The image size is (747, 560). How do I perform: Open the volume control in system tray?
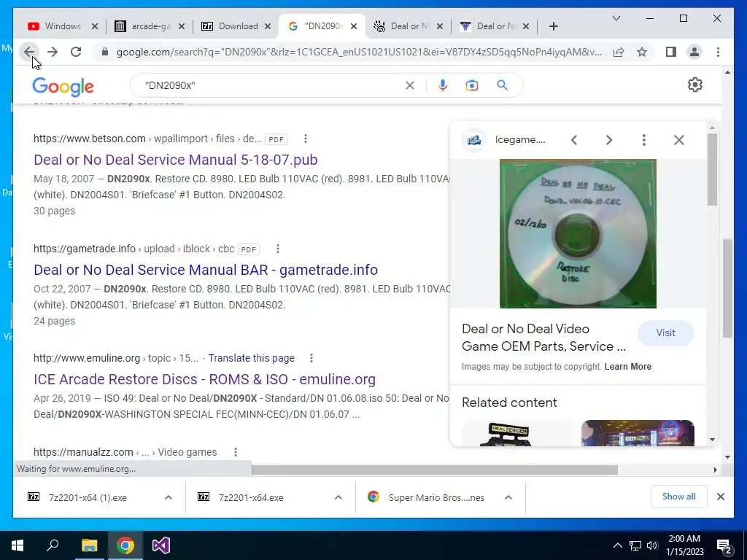coord(653,545)
